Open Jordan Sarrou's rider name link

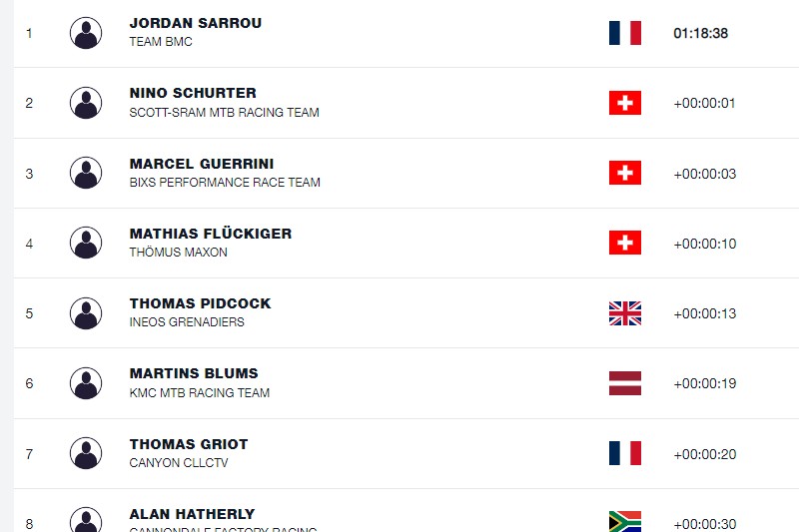pyautogui.click(x=196, y=23)
